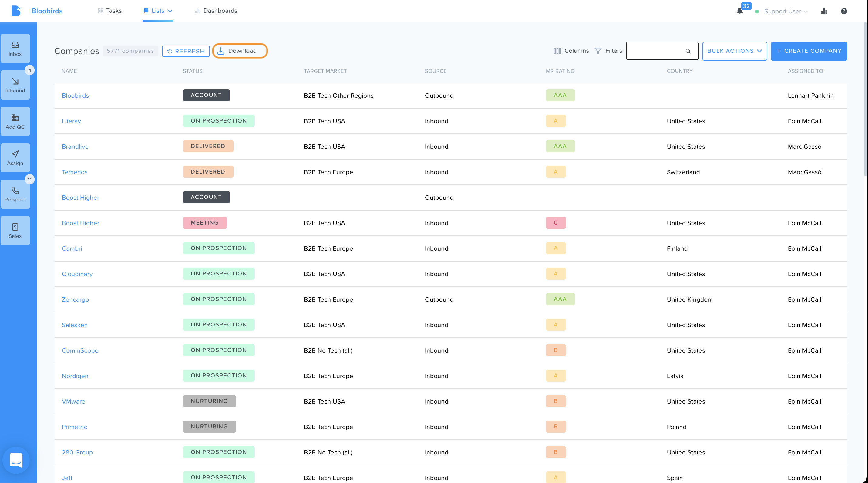The height and width of the screenshot is (483, 868).
Task: Expand the Support User menu
Action: pos(786,11)
